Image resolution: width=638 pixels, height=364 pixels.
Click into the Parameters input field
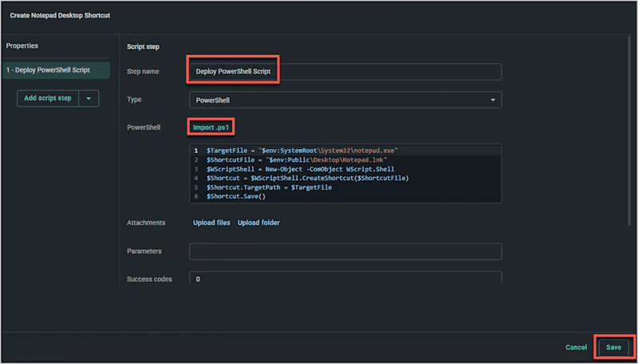tap(345, 252)
